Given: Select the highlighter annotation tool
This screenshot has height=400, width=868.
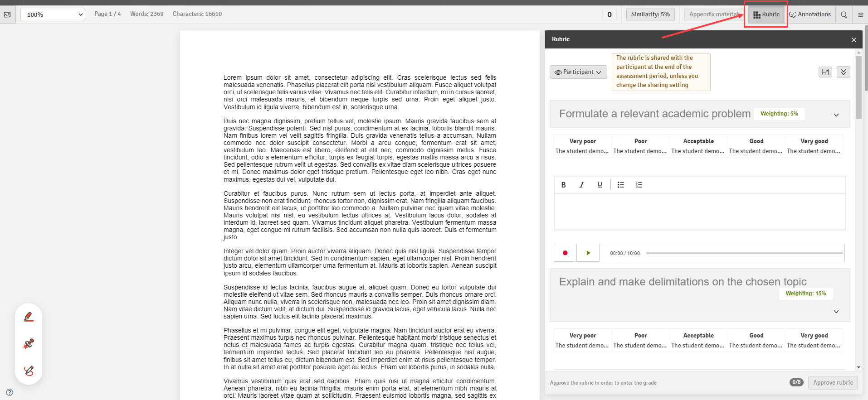Looking at the screenshot, I should coord(29,317).
